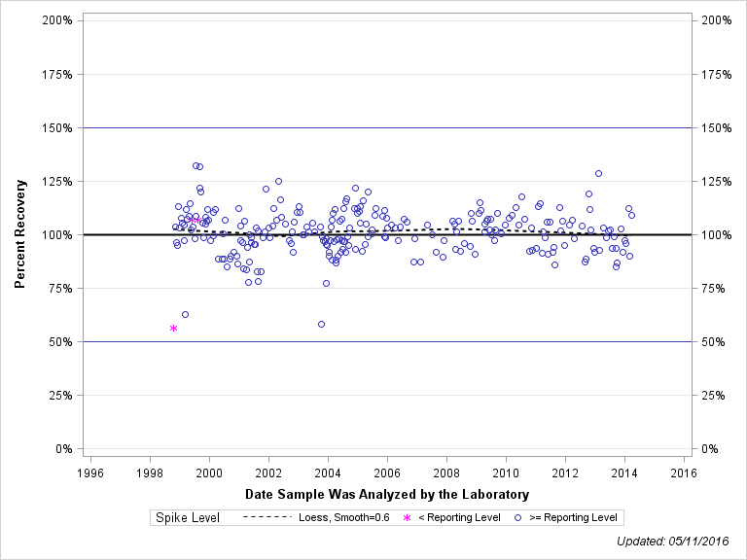The height and width of the screenshot is (560, 747).
Task: Click the magenta asterisk legend symbol
Action: point(407,518)
